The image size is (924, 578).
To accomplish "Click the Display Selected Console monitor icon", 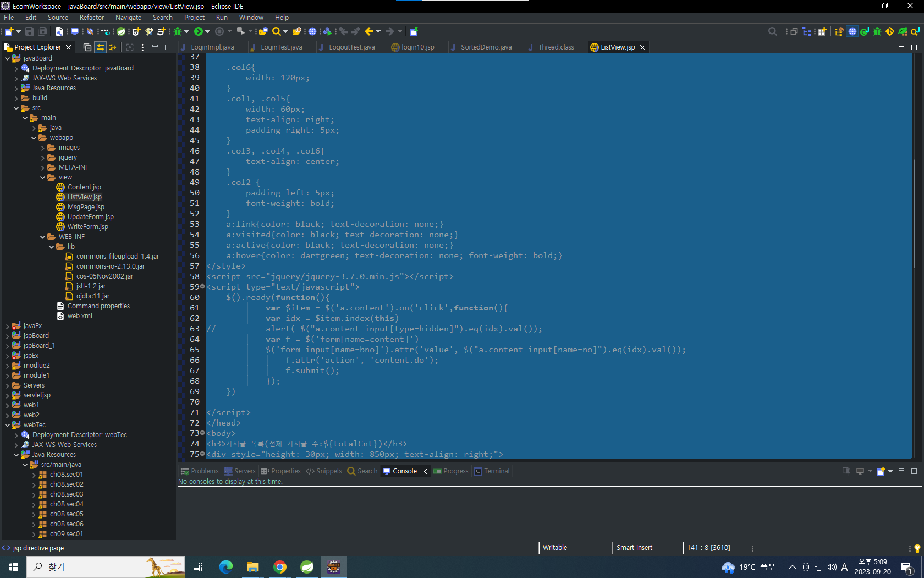I will (x=860, y=471).
